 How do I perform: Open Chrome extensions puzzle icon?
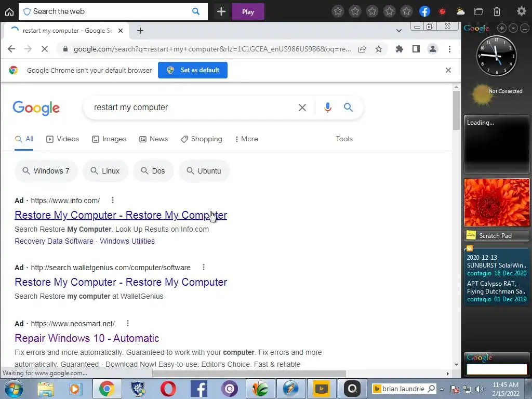point(400,49)
